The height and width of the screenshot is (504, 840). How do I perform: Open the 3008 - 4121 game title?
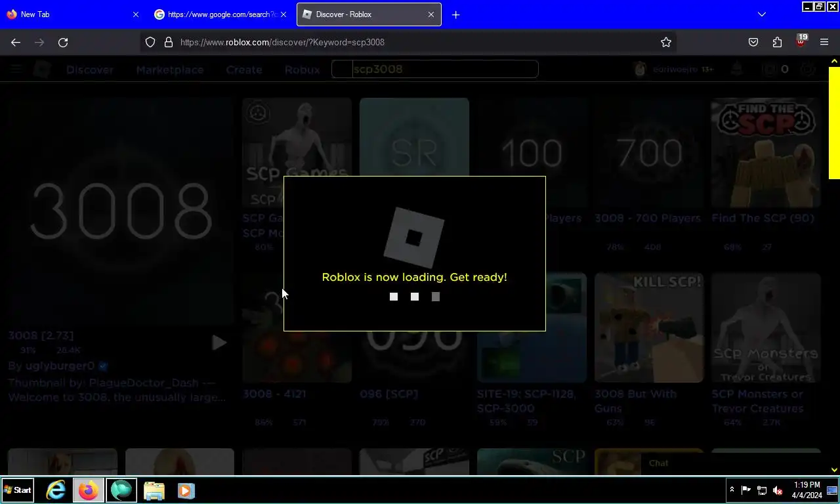pos(274,394)
